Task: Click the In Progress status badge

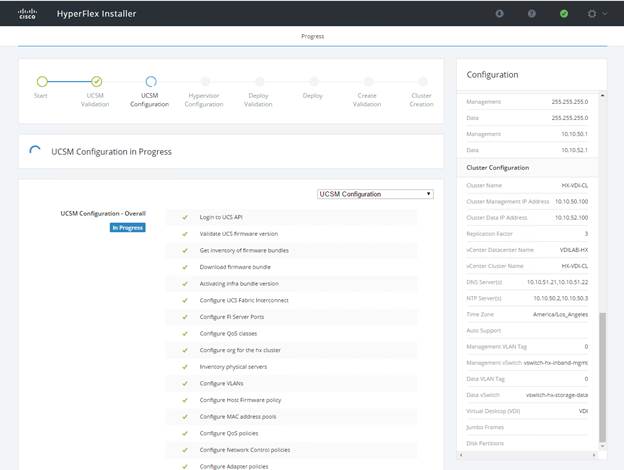Action: tap(128, 228)
